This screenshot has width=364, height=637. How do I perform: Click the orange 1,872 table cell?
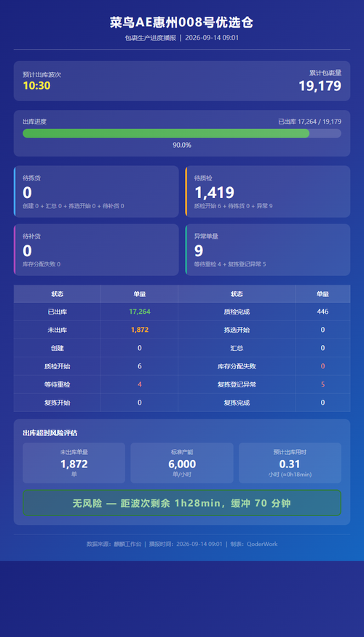click(139, 330)
